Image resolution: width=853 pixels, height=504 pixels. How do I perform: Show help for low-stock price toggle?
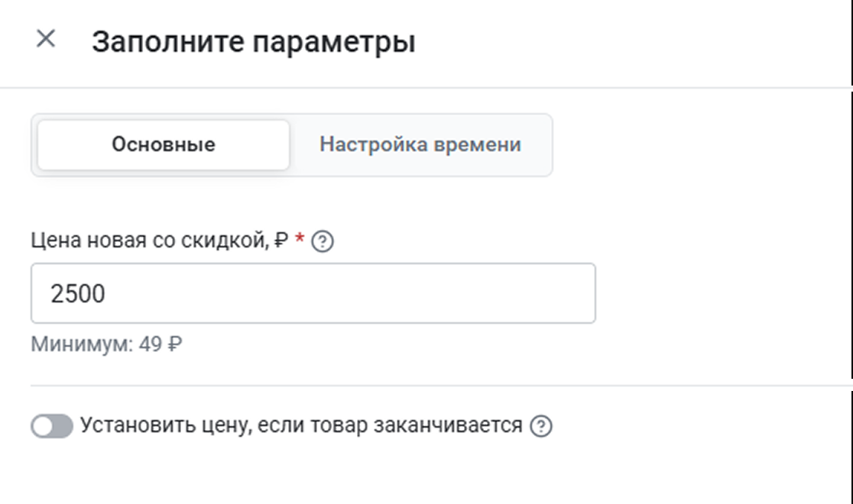point(540,426)
